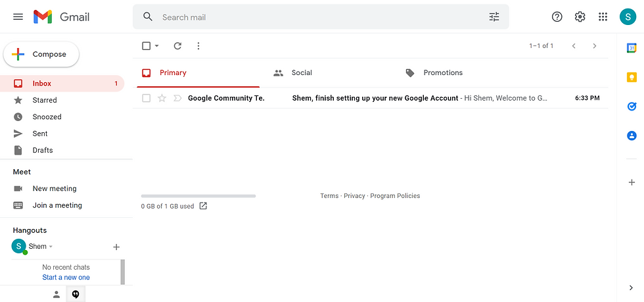Expand the select dropdown arrow beside checkbox
The width and height of the screenshot is (644, 302).
157,46
